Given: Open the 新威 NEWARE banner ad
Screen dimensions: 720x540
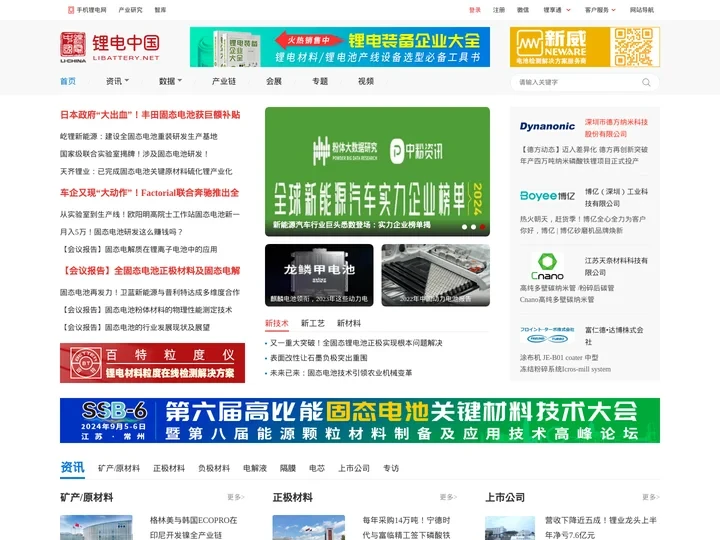Looking at the screenshot, I should pos(585,47).
